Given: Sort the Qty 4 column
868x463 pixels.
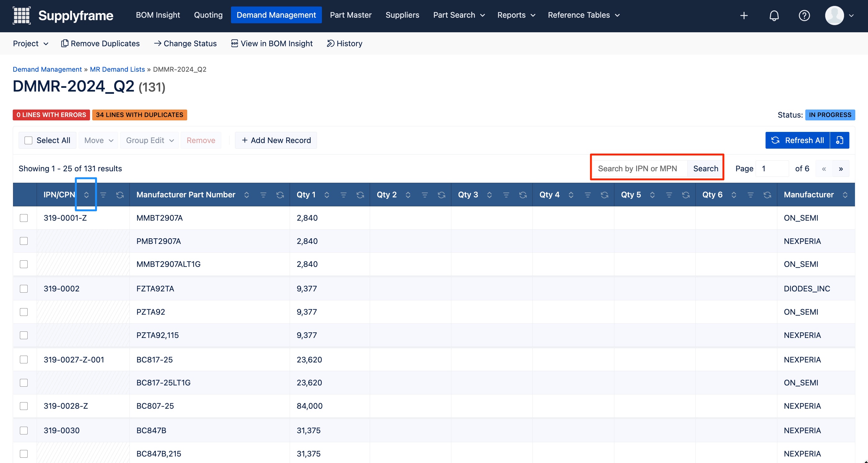Looking at the screenshot, I should [x=571, y=195].
